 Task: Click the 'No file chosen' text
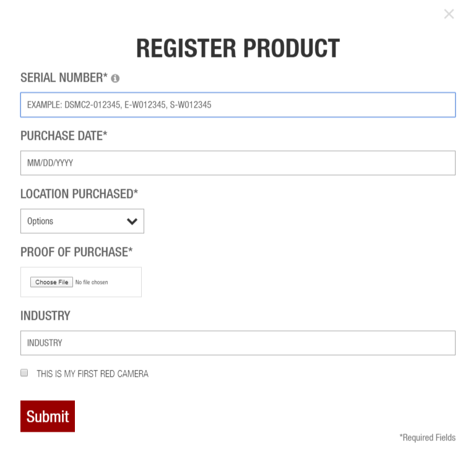click(x=92, y=282)
